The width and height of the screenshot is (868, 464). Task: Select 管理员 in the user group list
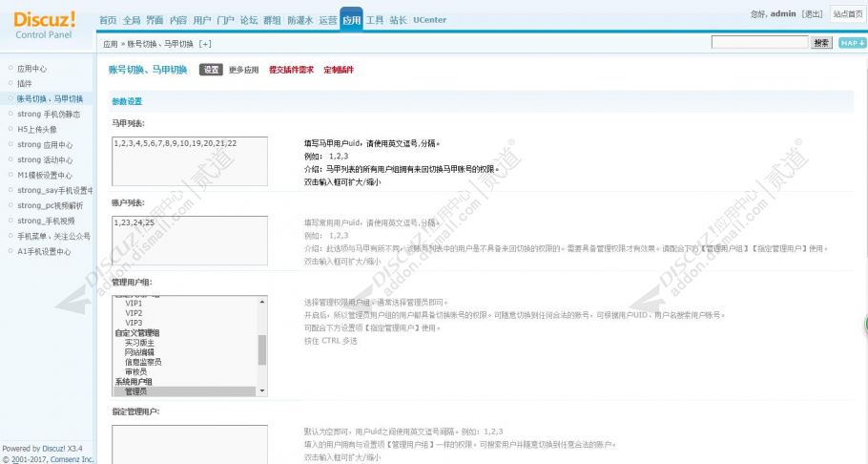136,390
